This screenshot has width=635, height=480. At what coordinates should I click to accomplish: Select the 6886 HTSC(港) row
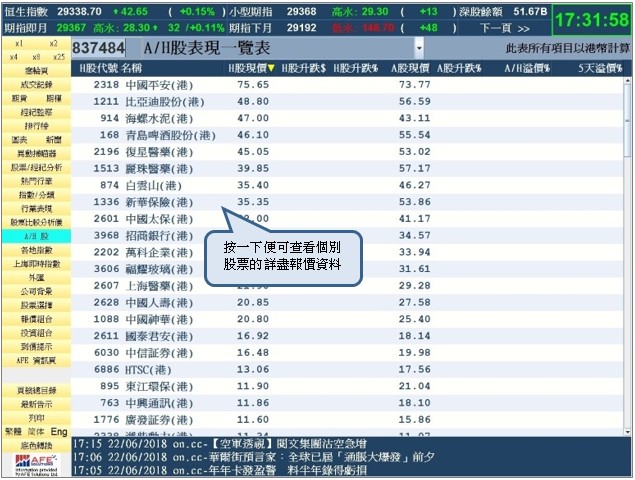(x=347, y=369)
